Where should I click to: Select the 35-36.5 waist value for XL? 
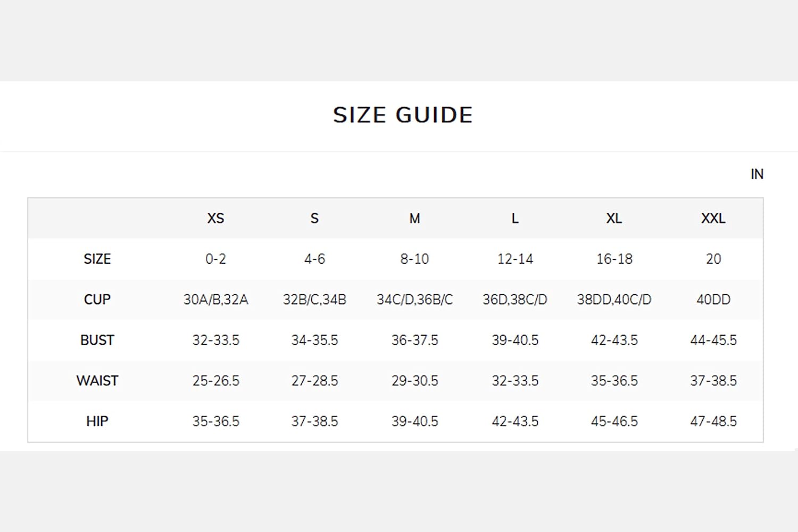[x=614, y=380]
